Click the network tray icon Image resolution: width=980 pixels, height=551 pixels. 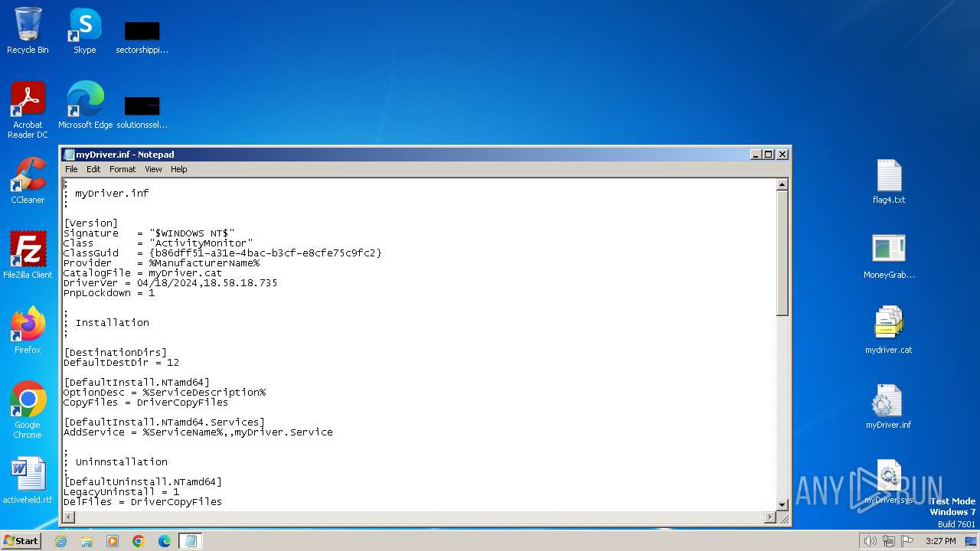pyautogui.click(x=889, y=541)
